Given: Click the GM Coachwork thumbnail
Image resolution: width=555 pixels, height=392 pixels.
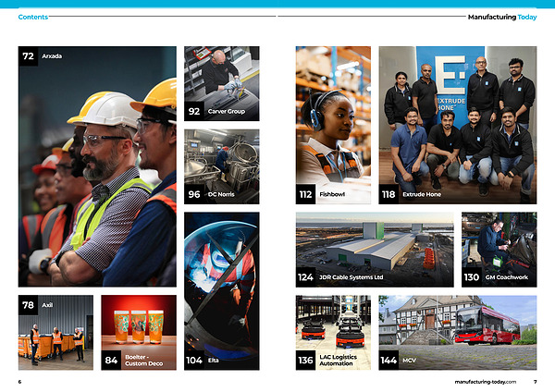Looking at the screenshot, I should tap(499, 250).
